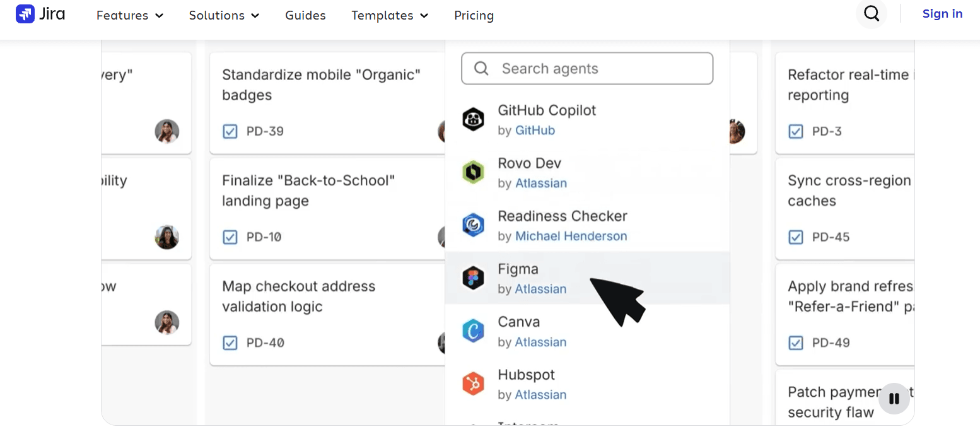
Task: Follow the Atlassian link under Rovo Dev
Action: (x=541, y=184)
